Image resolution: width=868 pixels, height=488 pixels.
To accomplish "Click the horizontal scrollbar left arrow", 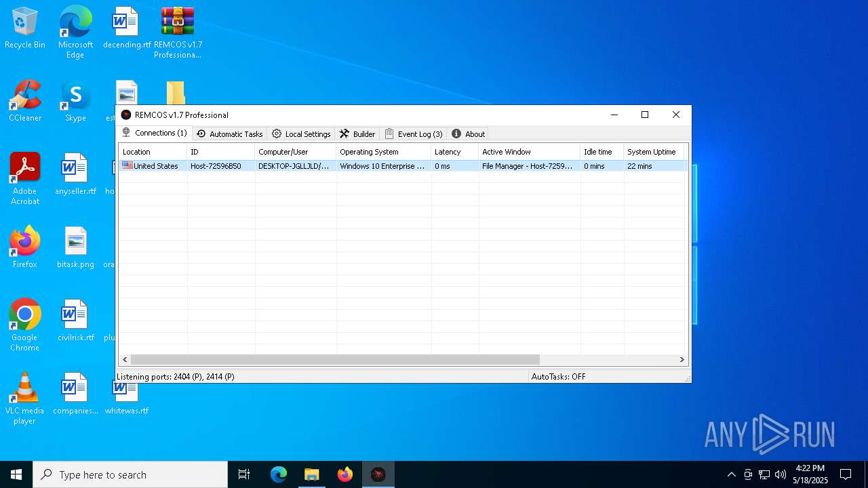I will point(125,360).
